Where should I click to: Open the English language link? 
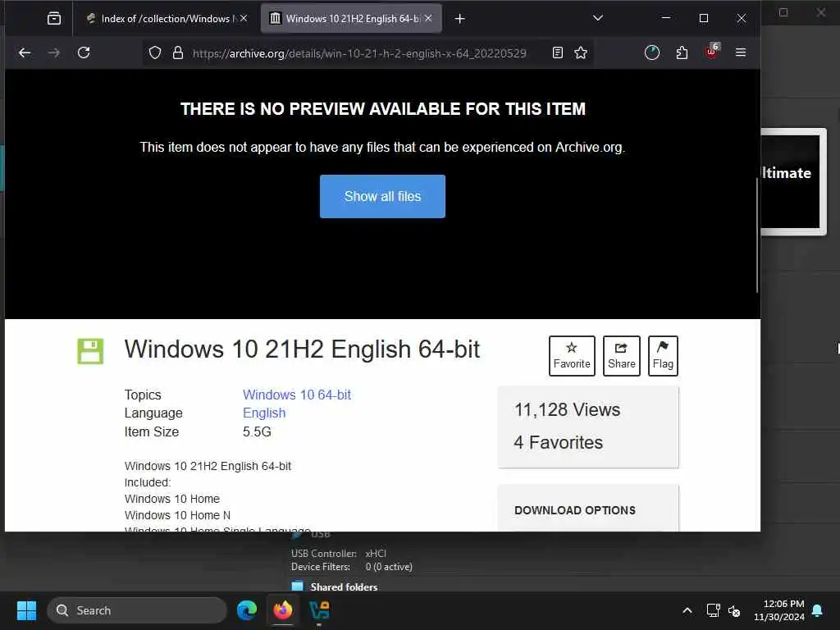pos(264,413)
